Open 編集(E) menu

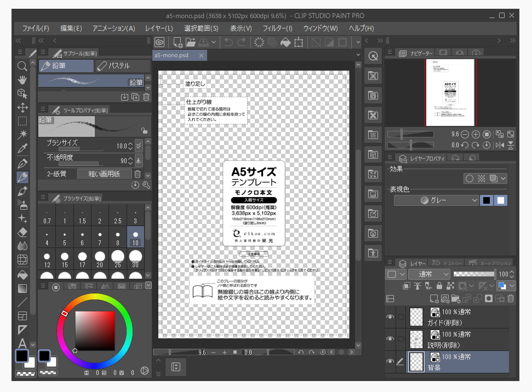71,28
